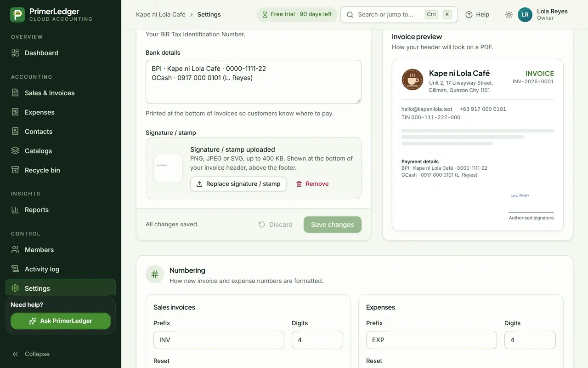Open the Contacts page
Screen dimensions: 588x368
(x=61, y=132)
